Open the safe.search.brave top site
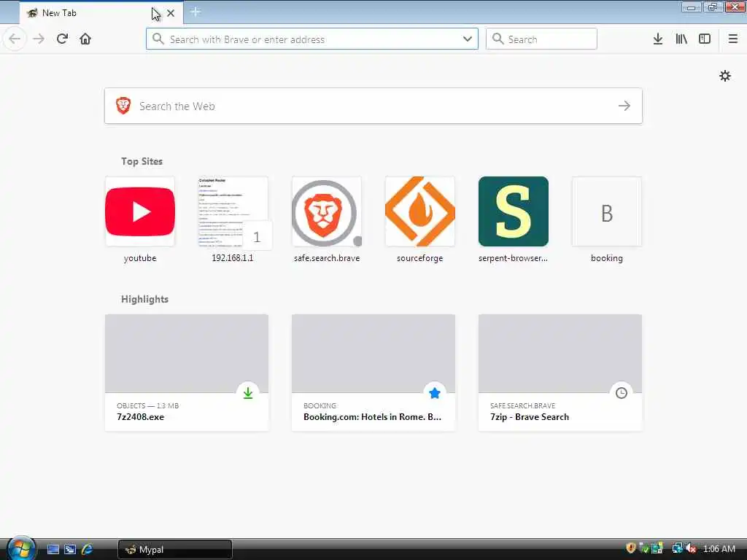 point(326,211)
